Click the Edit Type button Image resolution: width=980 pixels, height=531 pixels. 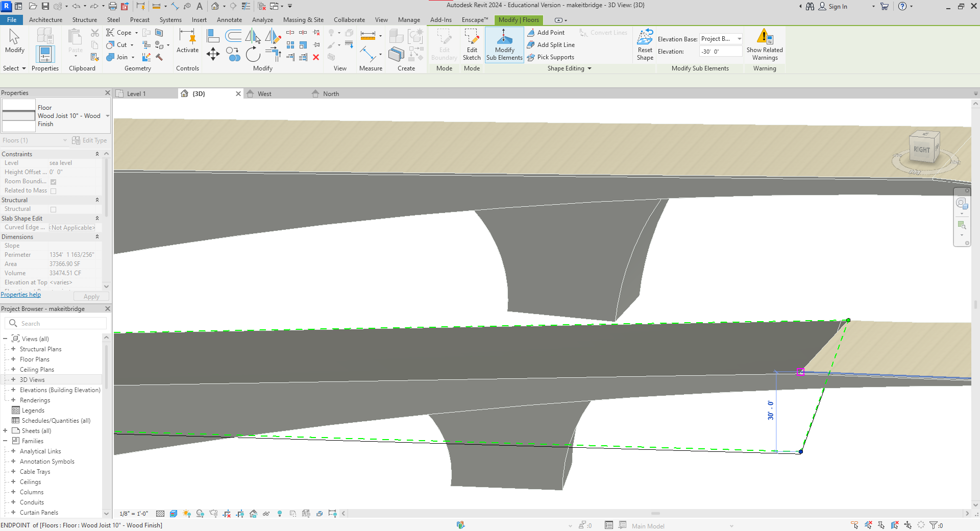(90, 140)
